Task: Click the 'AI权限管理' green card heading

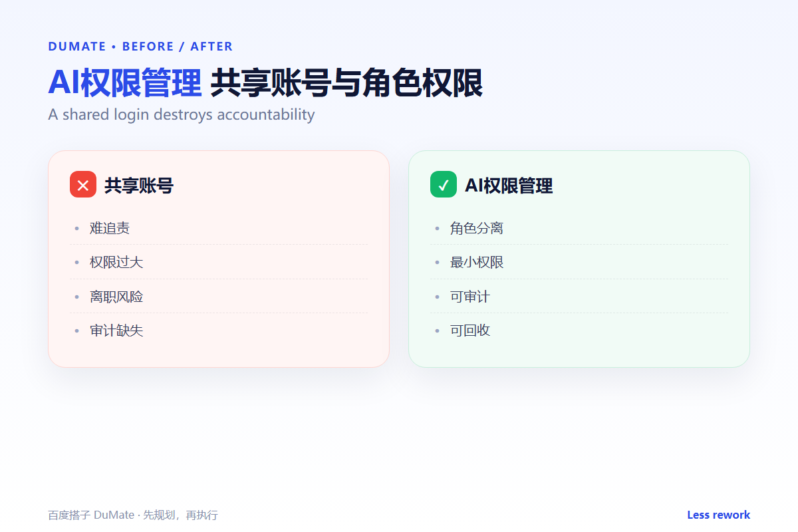Action: pyautogui.click(x=509, y=186)
